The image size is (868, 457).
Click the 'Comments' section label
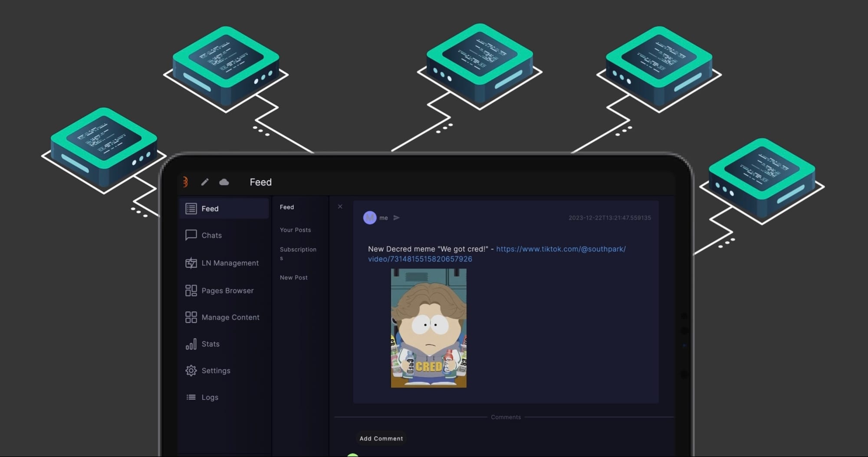tap(506, 417)
